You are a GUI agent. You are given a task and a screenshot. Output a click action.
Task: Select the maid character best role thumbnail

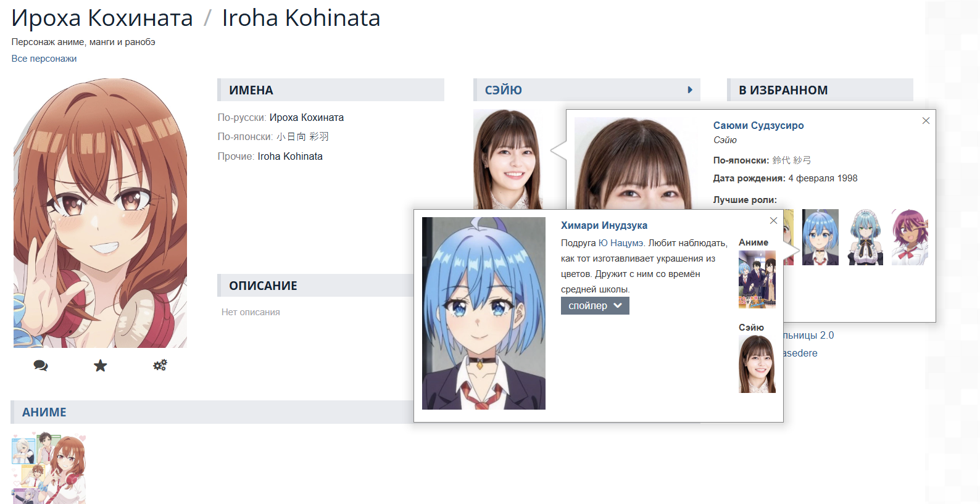tap(865, 238)
